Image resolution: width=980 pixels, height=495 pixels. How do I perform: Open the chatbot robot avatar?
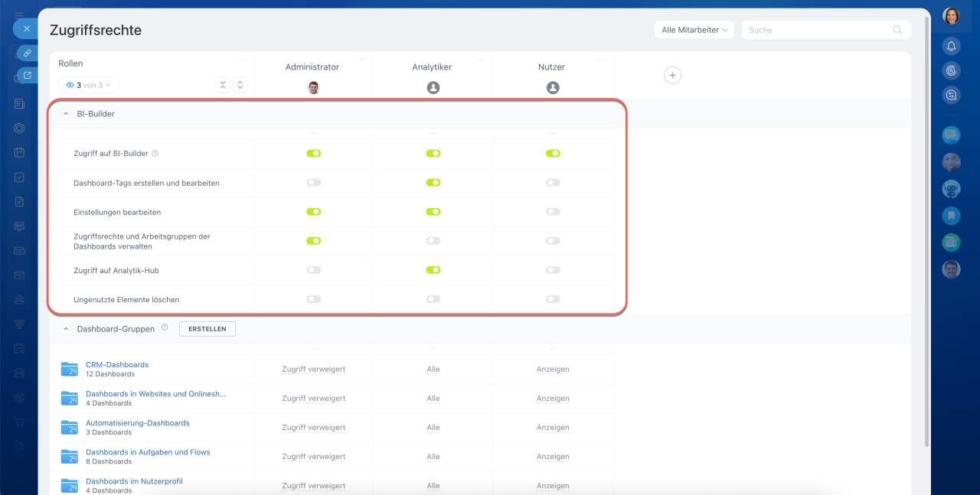[951, 189]
